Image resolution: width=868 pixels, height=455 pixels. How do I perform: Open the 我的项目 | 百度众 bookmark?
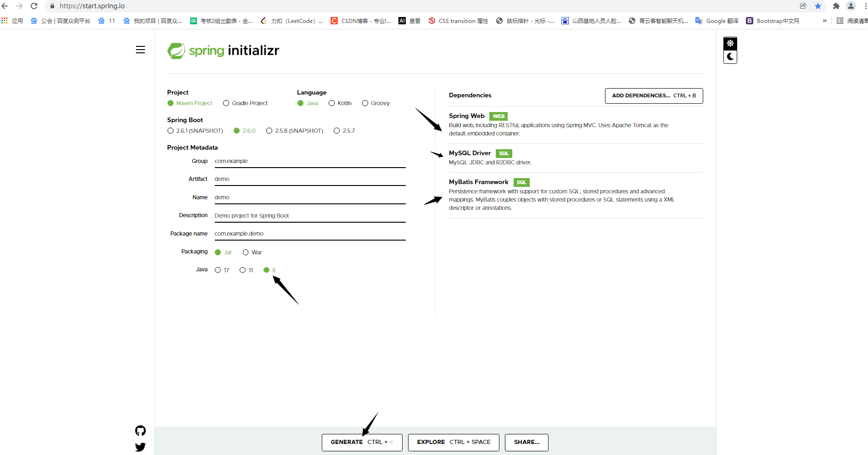[153, 21]
